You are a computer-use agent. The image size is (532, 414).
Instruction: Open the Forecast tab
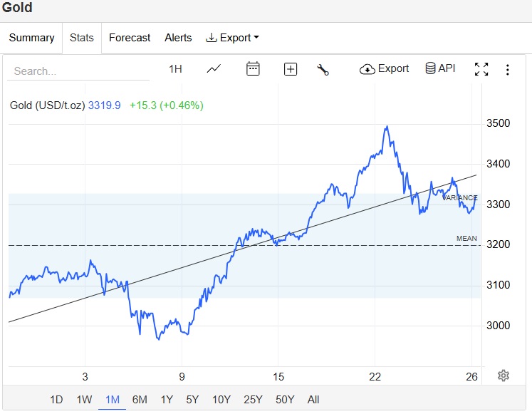pyautogui.click(x=130, y=38)
